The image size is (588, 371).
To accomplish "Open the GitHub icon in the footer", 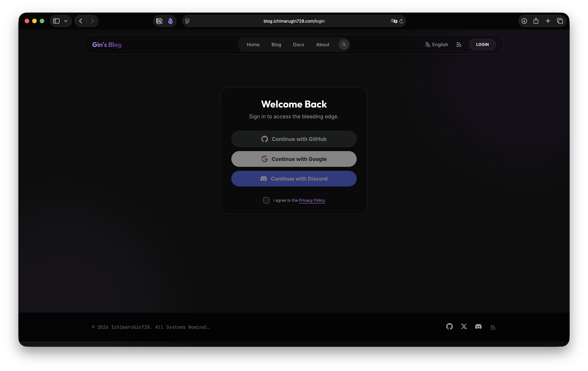I will coord(449,326).
